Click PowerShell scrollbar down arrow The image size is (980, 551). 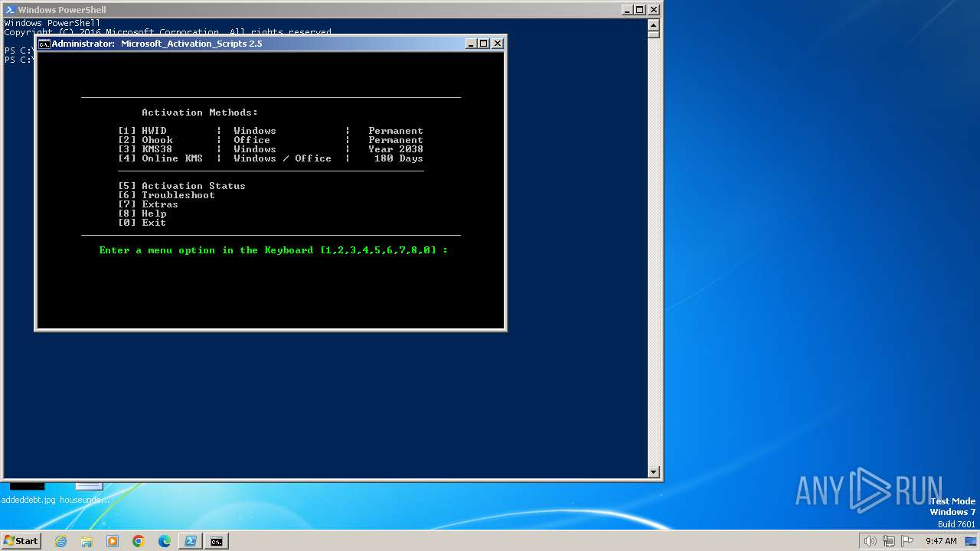[653, 472]
